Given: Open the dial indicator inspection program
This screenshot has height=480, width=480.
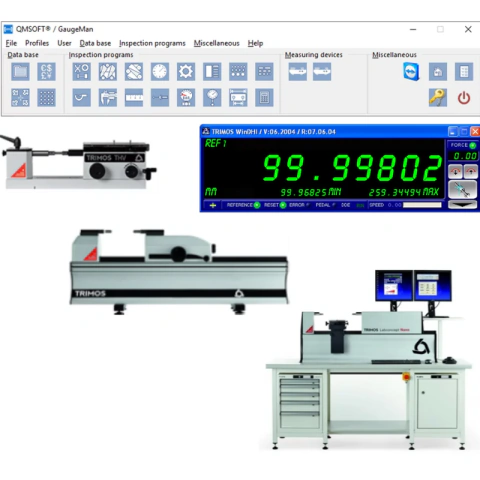Looking at the screenshot, I should click(x=212, y=98).
